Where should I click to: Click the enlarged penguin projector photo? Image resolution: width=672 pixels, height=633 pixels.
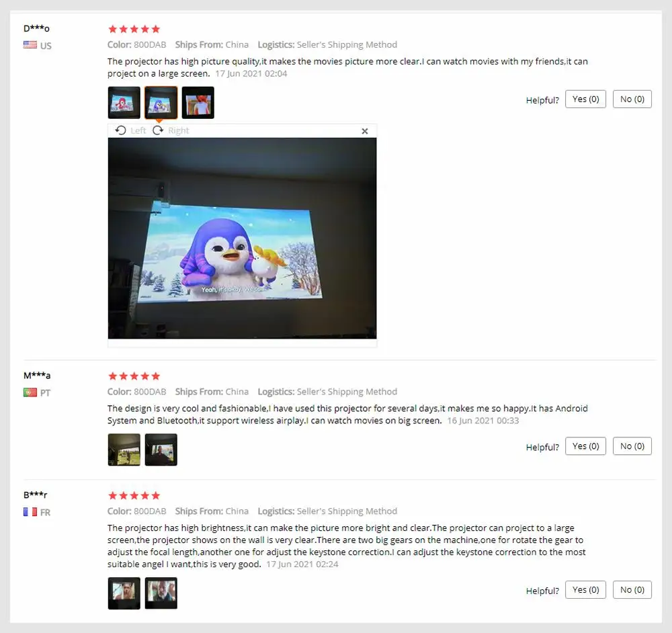tap(242, 239)
